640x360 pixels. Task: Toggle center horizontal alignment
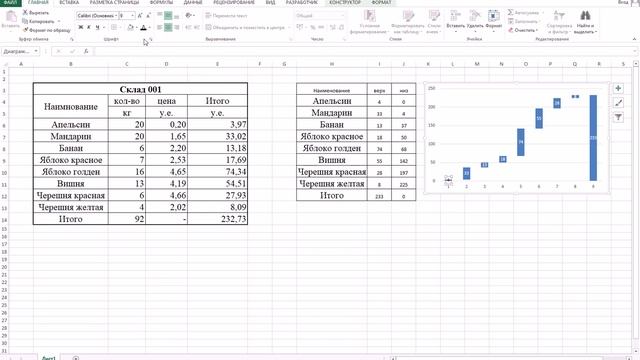click(168, 27)
